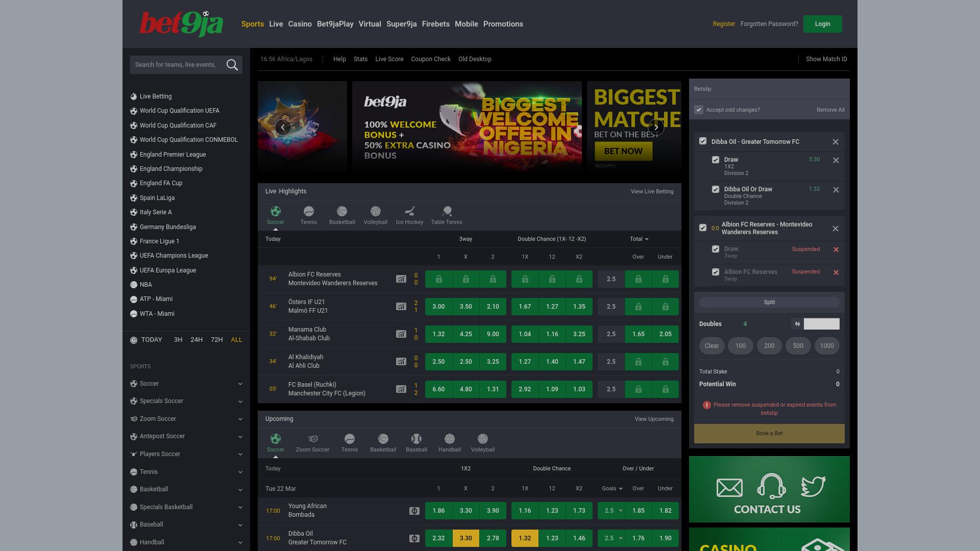Open info icon for Young African match
Viewport: 980px width, 551px height.
click(414, 511)
